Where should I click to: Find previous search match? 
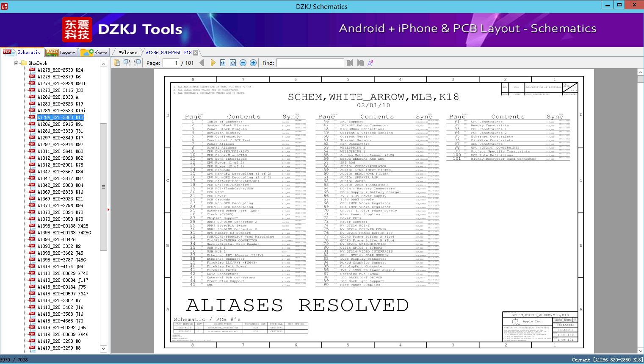(350, 63)
